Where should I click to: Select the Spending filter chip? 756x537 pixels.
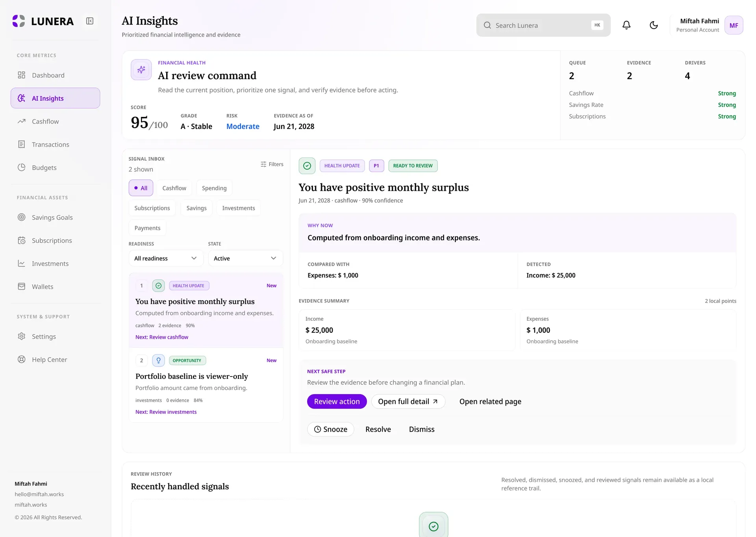pyautogui.click(x=214, y=188)
